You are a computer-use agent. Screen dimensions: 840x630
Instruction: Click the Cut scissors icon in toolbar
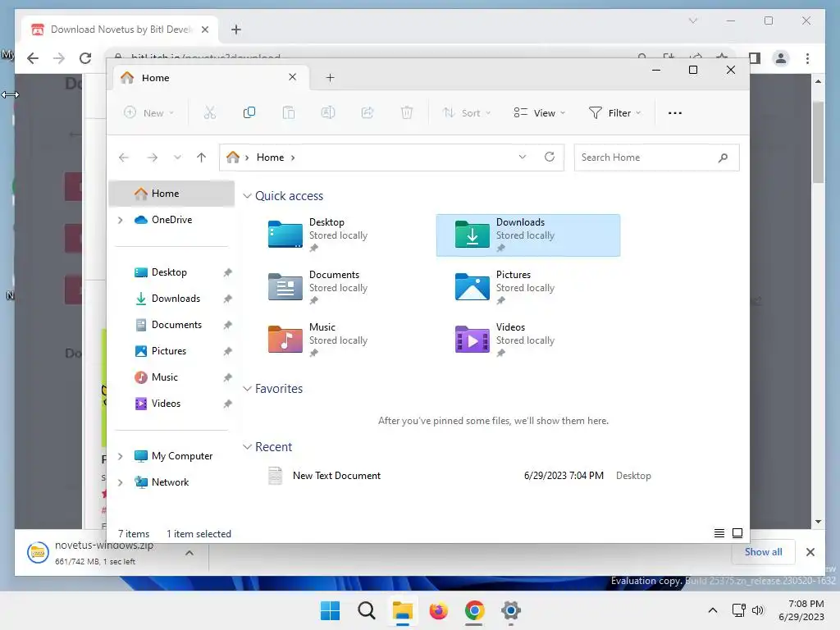209,112
